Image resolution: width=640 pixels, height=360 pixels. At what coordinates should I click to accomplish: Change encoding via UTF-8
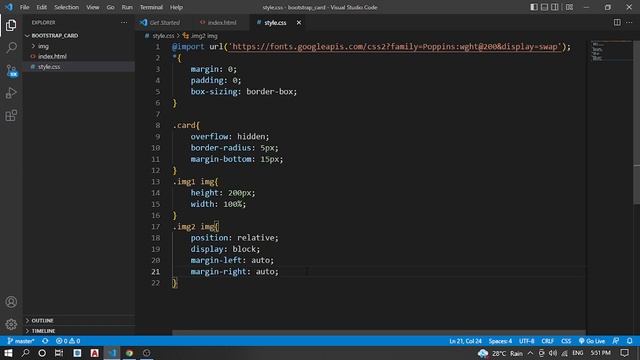(x=527, y=341)
